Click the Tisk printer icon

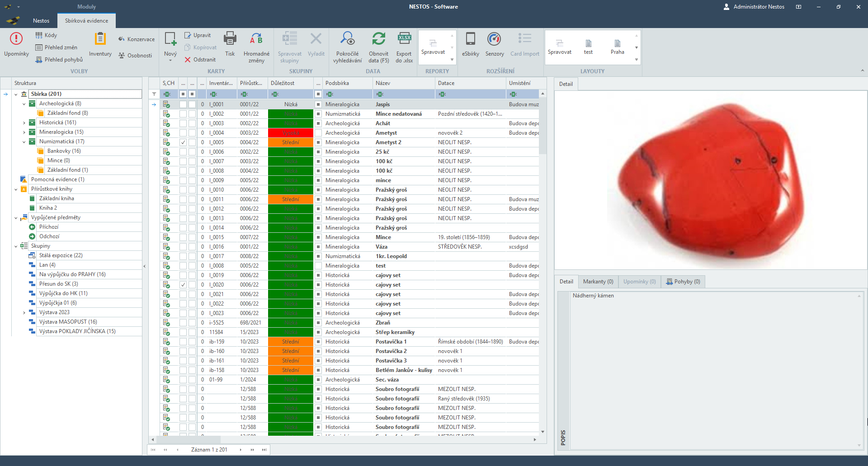(230, 39)
